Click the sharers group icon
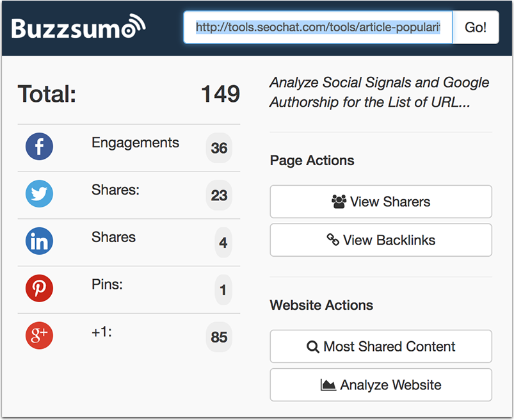The width and height of the screenshot is (514, 420). point(339,202)
